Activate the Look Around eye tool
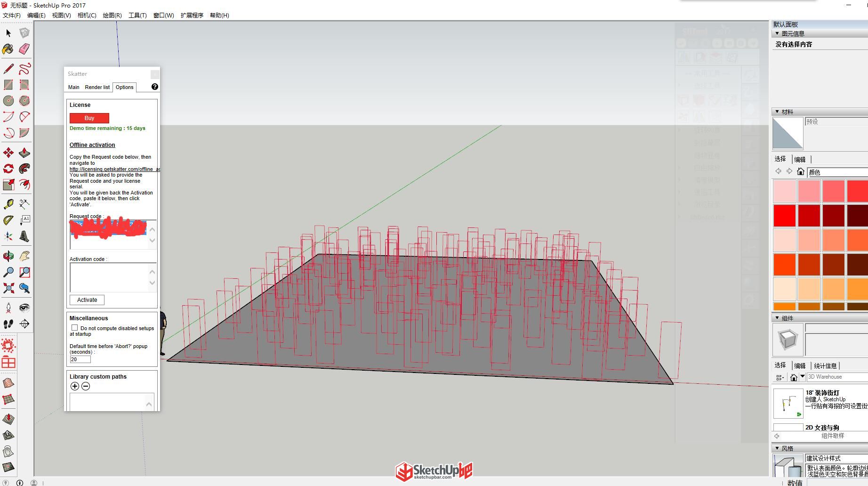The height and width of the screenshot is (486, 868). (x=24, y=308)
